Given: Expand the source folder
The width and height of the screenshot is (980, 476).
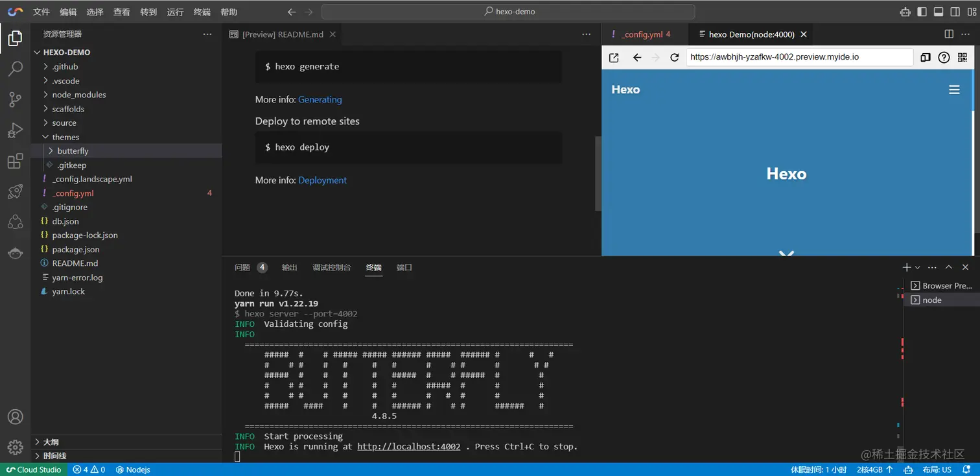Looking at the screenshot, I should pos(126,123).
